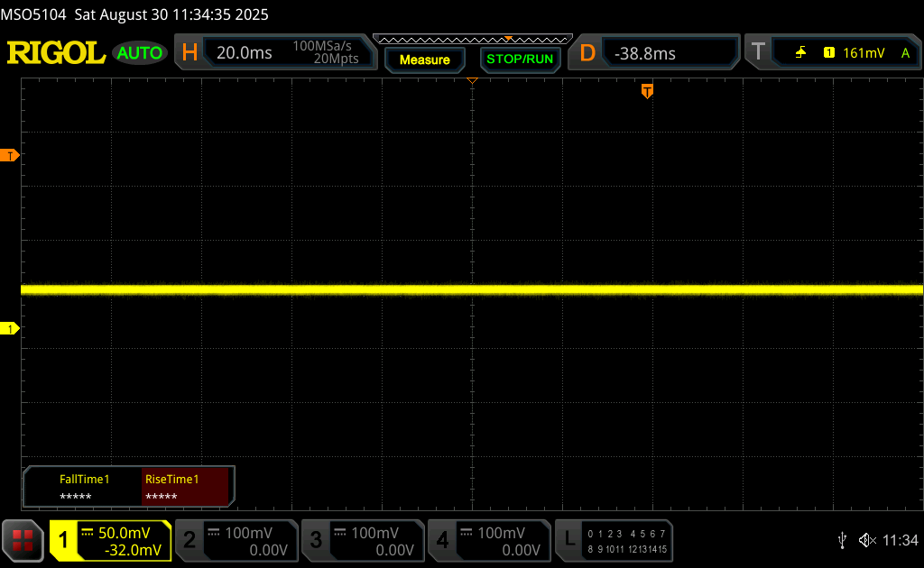Select channel 1 50.0mV vertical scale
The height and width of the screenshot is (568, 924).
(x=124, y=533)
